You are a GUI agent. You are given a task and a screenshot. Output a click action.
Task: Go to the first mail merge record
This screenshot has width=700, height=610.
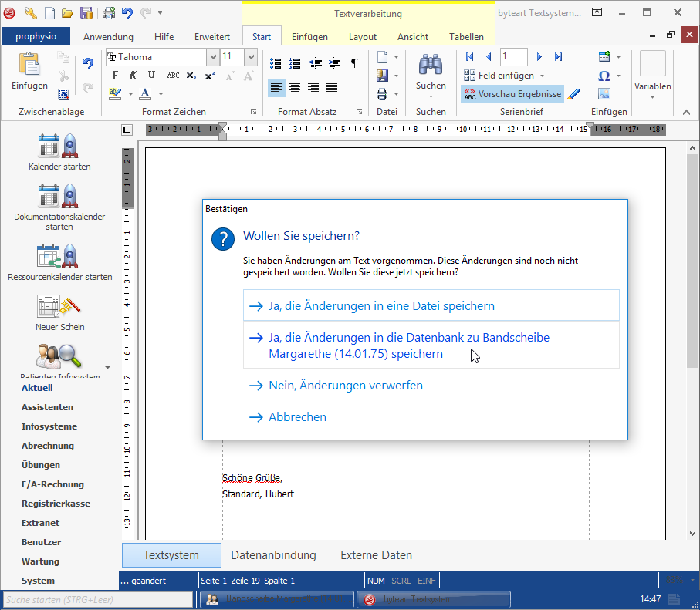[x=469, y=57]
